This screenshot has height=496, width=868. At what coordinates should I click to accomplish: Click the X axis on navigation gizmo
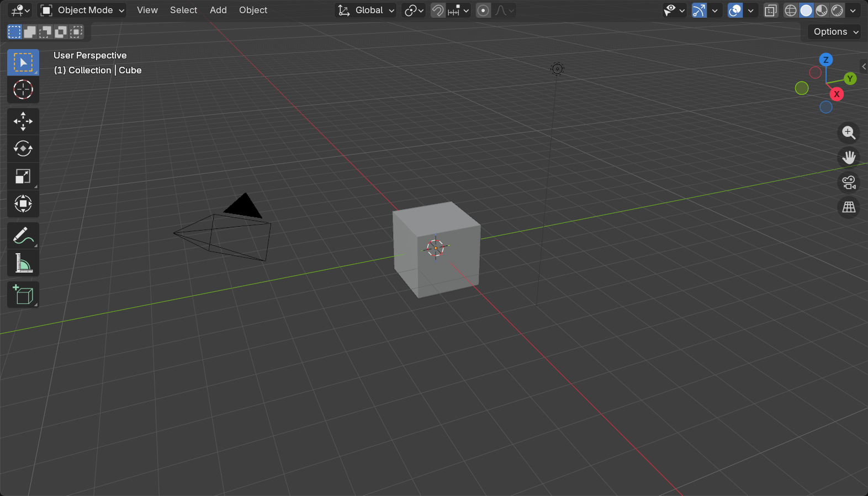click(837, 94)
